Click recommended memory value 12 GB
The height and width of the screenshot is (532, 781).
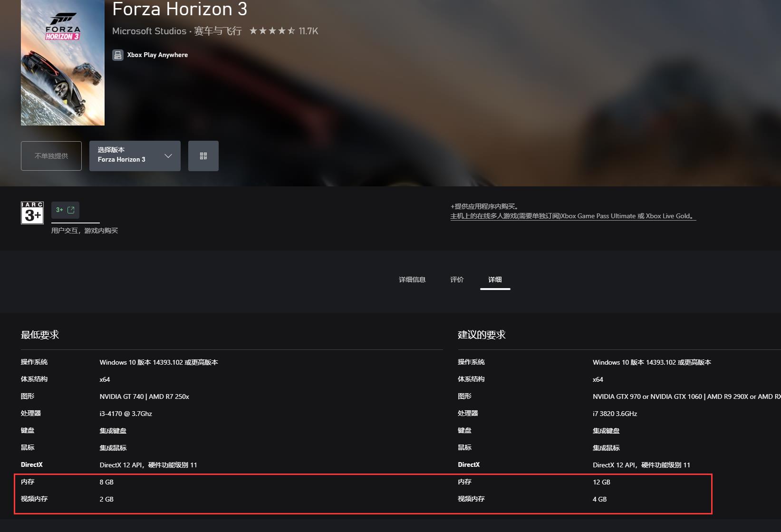coord(601,482)
